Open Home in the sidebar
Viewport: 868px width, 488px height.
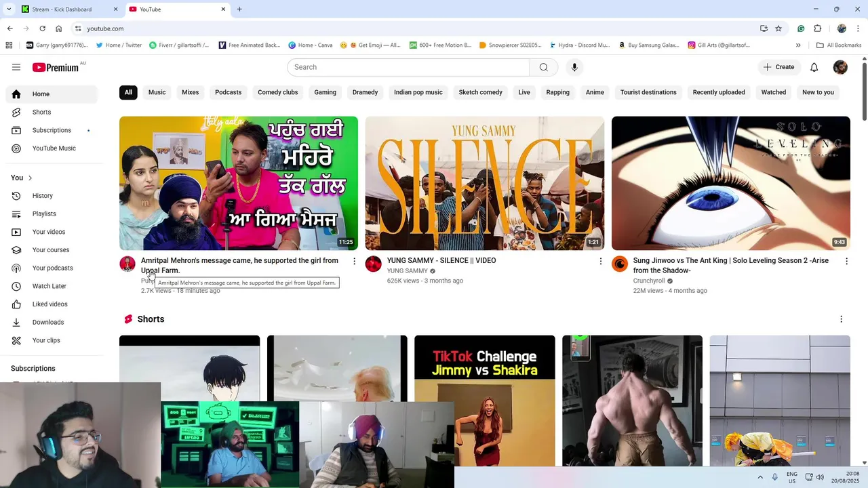[52, 94]
